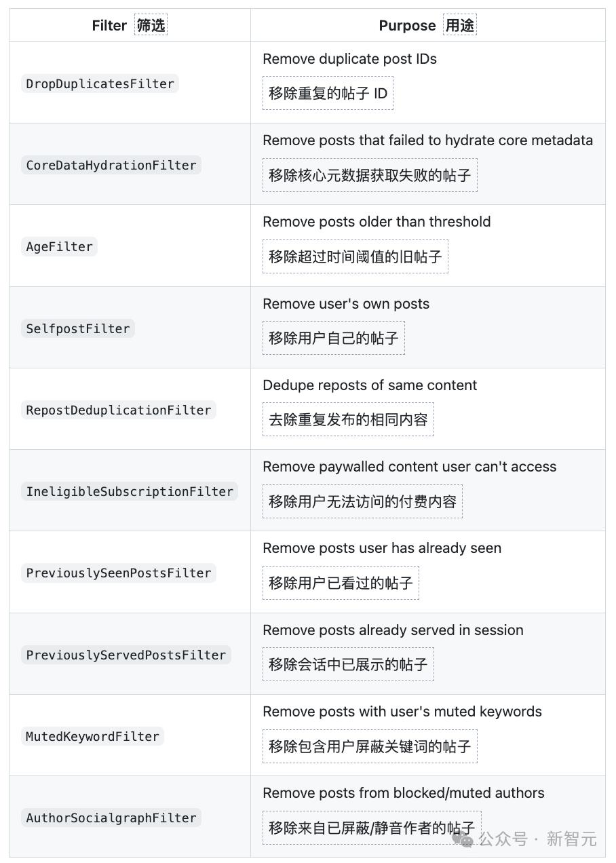Select the CoreDataHydrationFilter code label

tap(111, 166)
